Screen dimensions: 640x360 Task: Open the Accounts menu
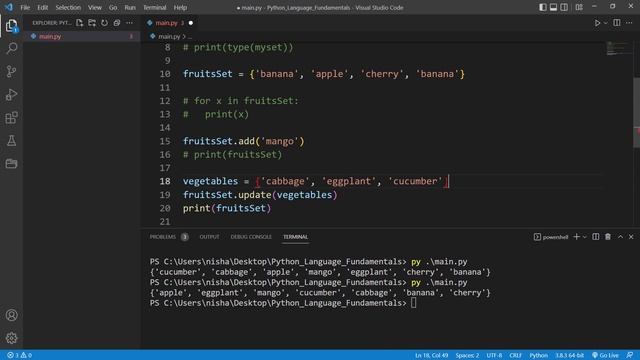point(11,315)
